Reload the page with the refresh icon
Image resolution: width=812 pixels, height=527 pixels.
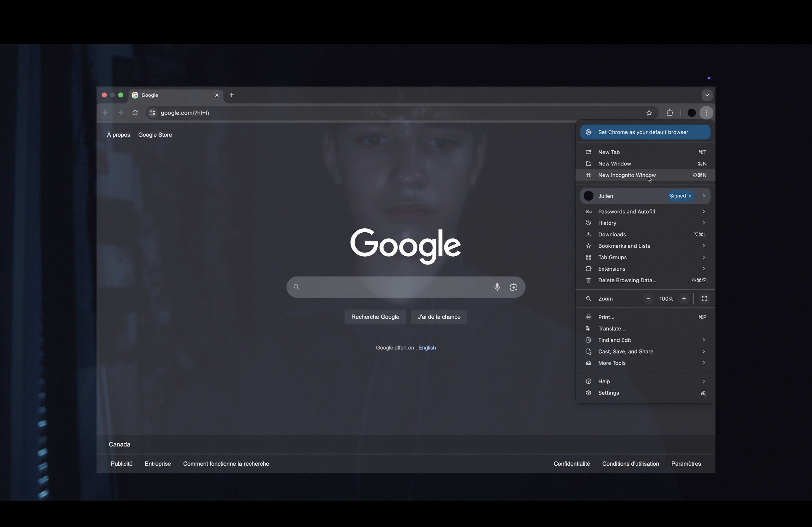(x=135, y=113)
